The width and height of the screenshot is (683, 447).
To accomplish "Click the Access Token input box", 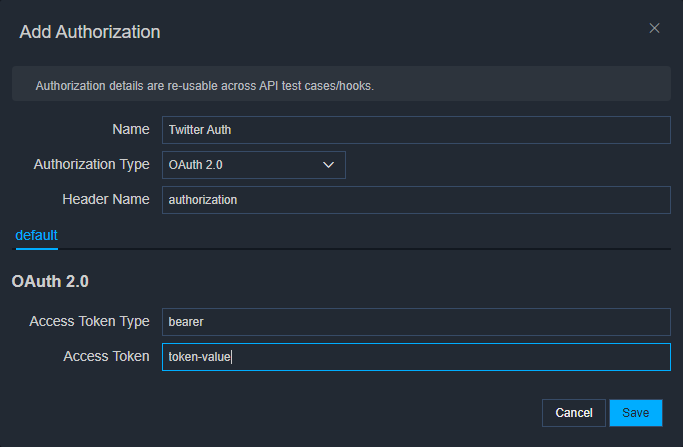I will [x=416, y=357].
